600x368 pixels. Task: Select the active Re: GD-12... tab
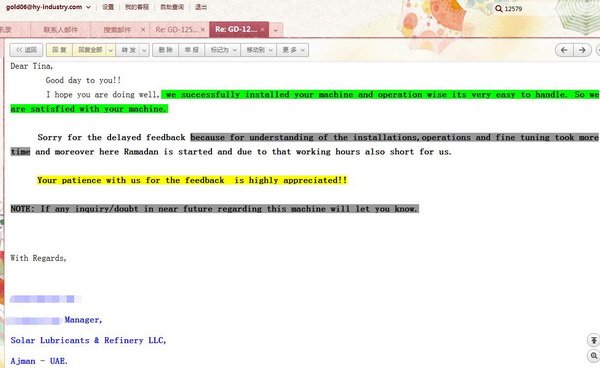click(236, 29)
